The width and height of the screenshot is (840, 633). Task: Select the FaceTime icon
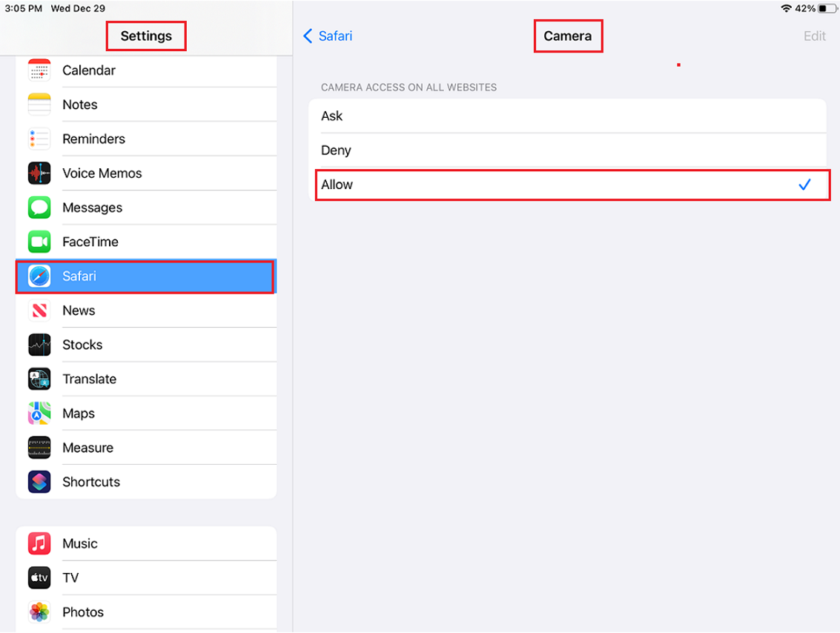[39, 242]
